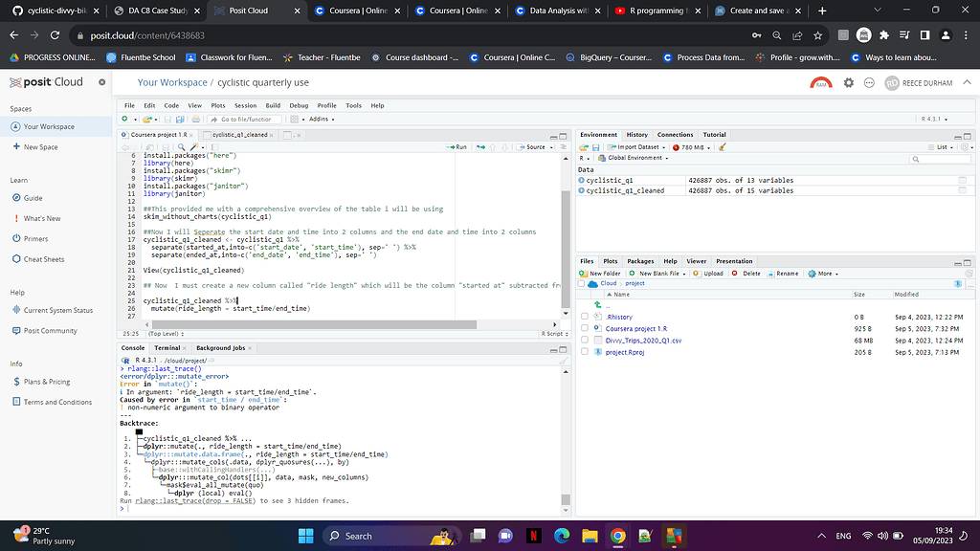Open File Explorer from the taskbar
The image size is (980, 551).
590,536
